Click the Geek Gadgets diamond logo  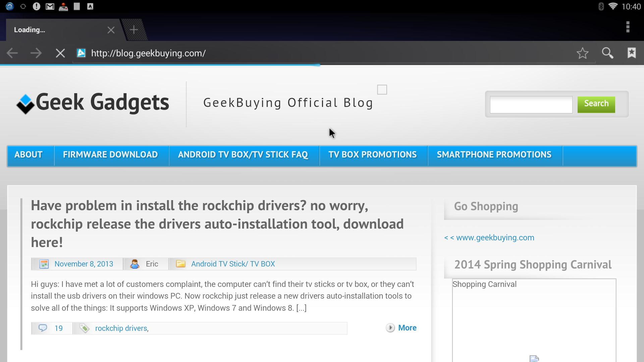[25, 104]
